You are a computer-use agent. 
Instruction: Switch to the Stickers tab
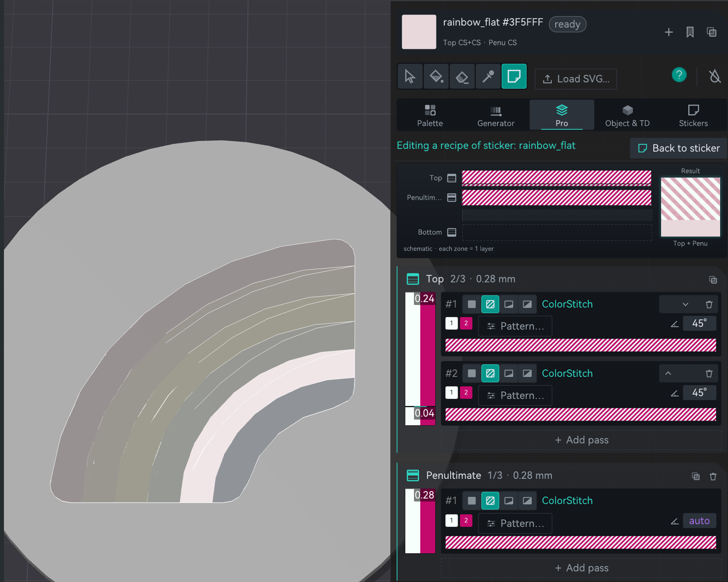click(x=693, y=115)
